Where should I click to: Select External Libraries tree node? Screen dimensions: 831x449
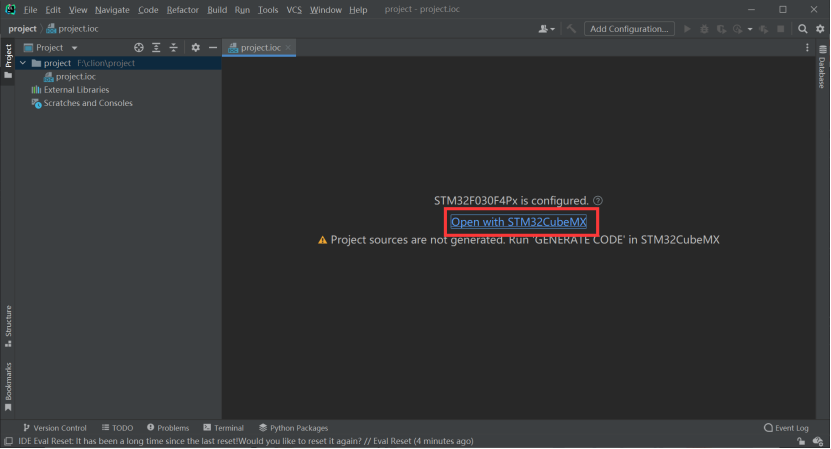tap(70, 90)
